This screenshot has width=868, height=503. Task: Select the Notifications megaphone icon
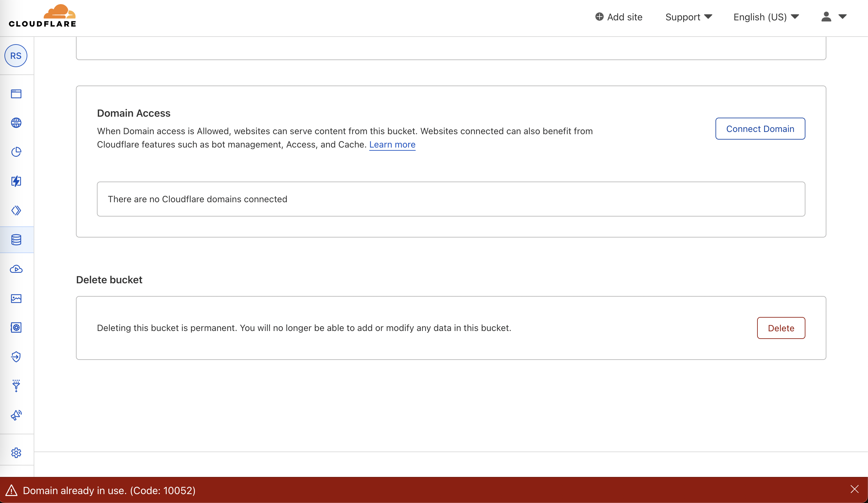pyautogui.click(x=16, y=416)
